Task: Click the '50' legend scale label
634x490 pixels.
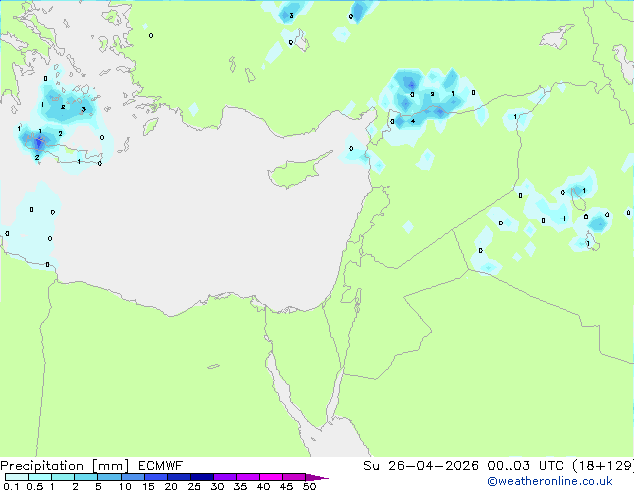Action: click(309, 486)
